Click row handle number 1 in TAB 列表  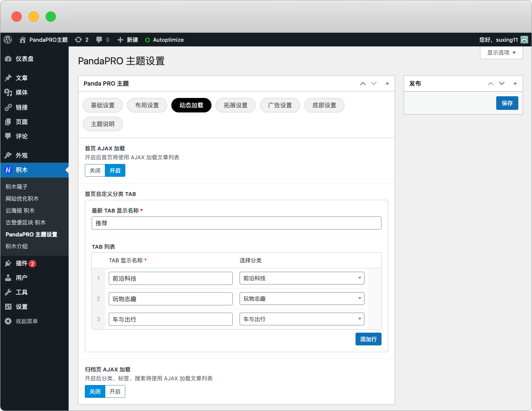click(98, 278)
